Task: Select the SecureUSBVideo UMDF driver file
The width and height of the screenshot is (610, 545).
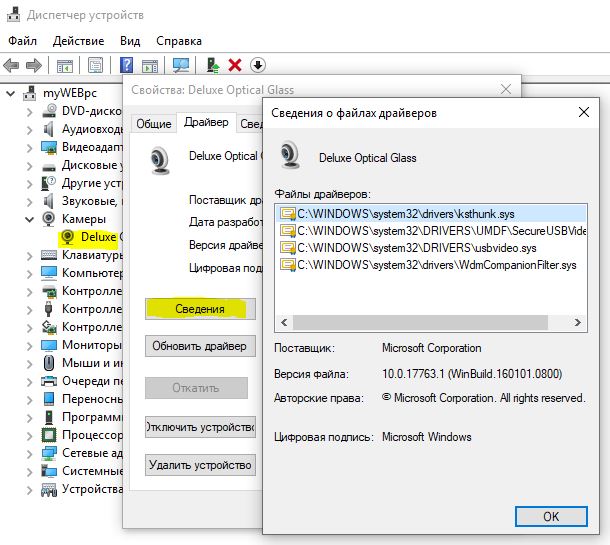Action: pyautogui.click(x=431, y=231)
